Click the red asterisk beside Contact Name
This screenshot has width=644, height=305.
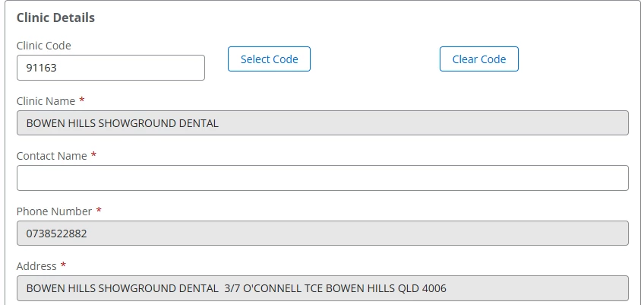coord(93,154)
